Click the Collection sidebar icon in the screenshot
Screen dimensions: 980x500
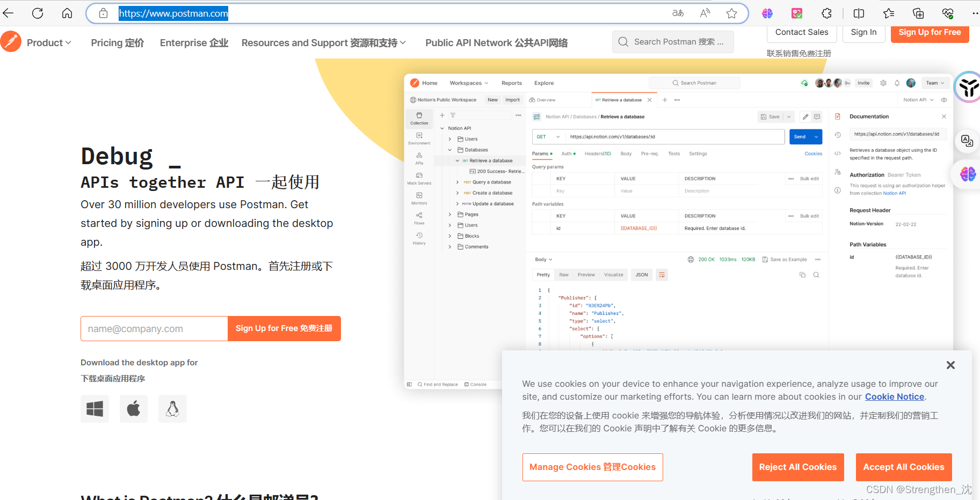(x=419, y=119)
